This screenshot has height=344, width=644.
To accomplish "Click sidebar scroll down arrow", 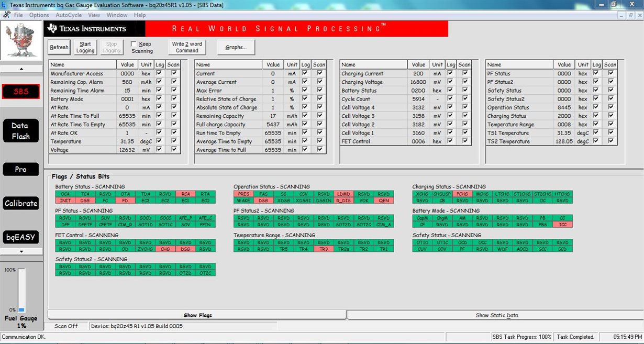I will [x=21, y=251].
